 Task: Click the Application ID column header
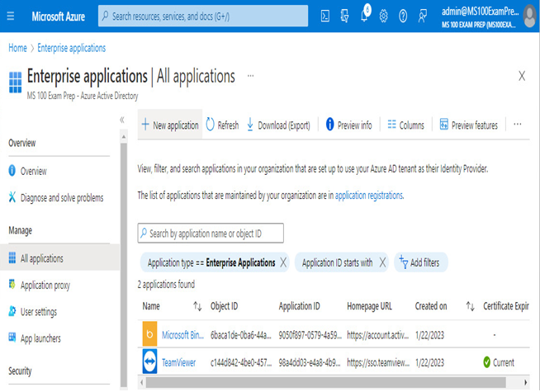(299, 306)
